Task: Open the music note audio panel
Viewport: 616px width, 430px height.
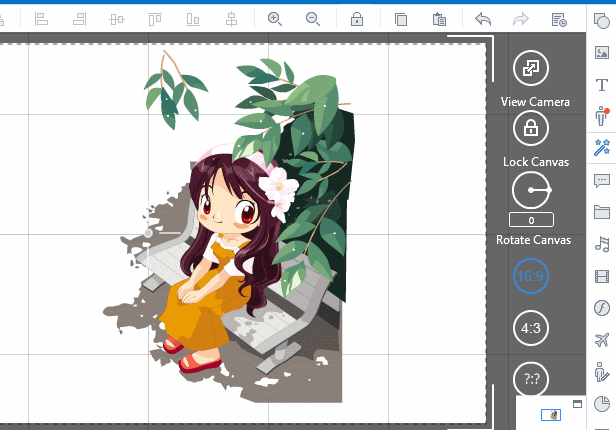Action: point(602,244)
